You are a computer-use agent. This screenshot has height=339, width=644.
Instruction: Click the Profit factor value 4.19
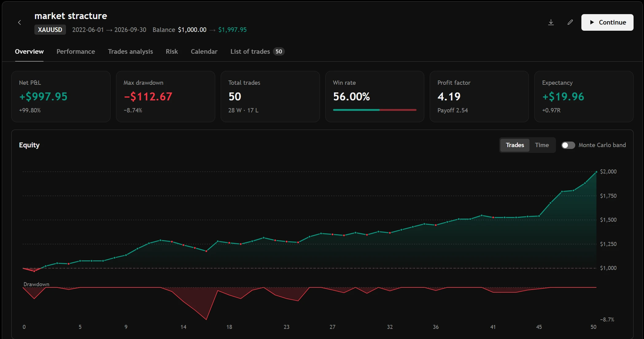tap(449, 96)
